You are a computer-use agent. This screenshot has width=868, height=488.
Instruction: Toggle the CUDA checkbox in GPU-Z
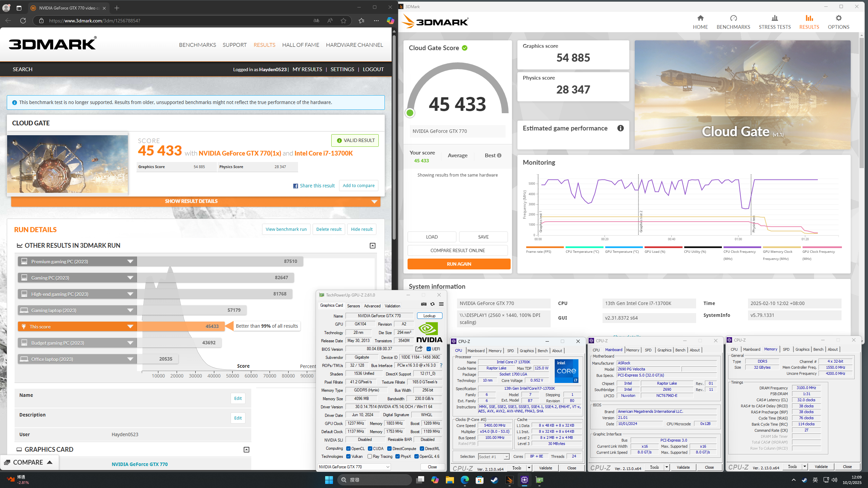(370, 448)
